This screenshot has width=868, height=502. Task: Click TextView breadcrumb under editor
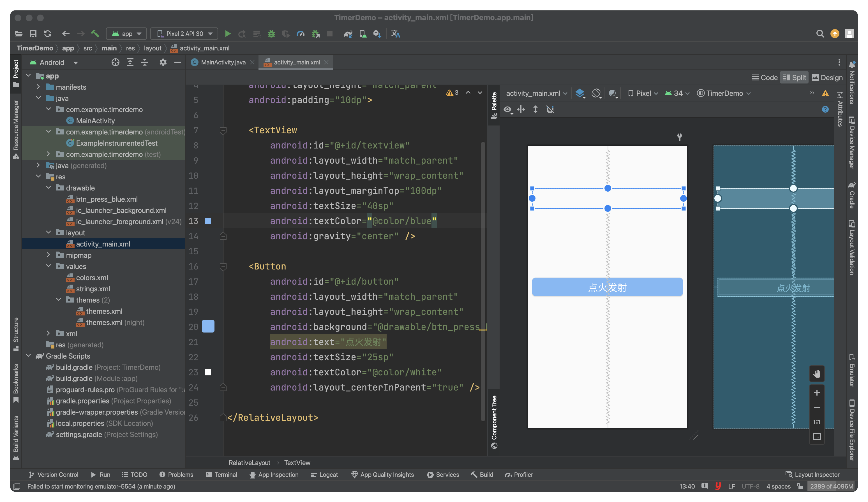tap(297, 463)
